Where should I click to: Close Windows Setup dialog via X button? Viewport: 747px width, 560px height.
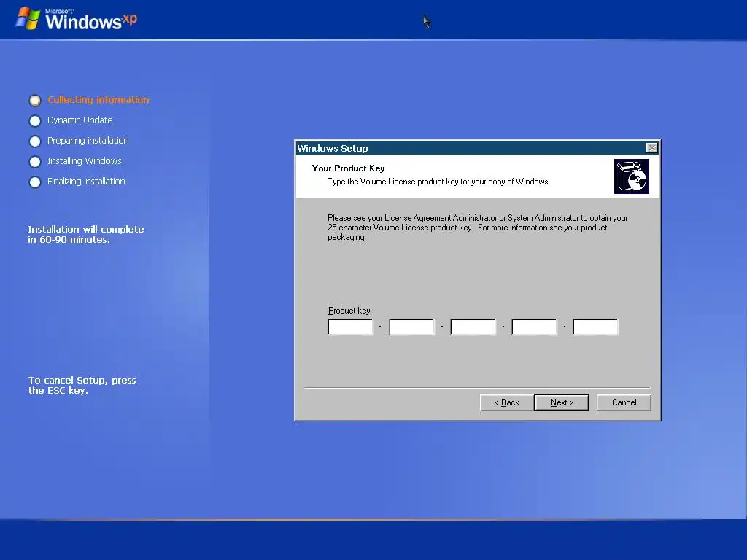(651, 148)
